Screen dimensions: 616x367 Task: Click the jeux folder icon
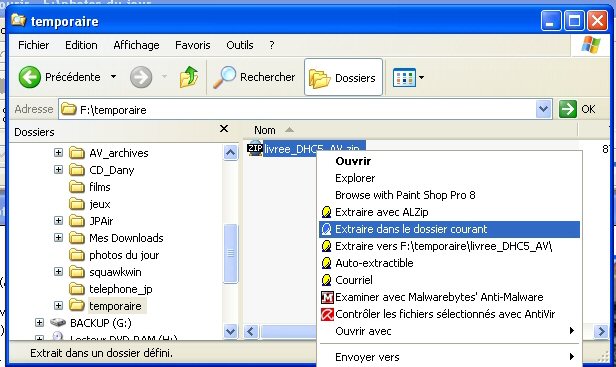coord(77,204)
